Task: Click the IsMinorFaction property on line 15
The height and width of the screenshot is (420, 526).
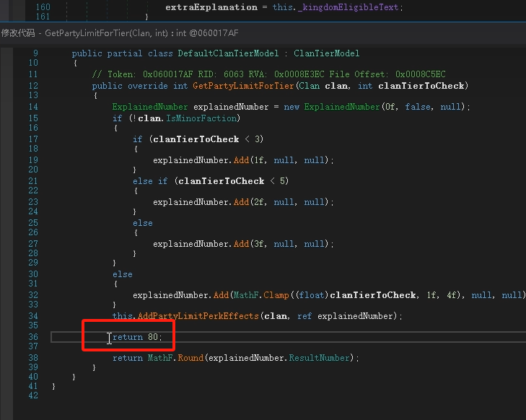Action: [x=201, y=118]
